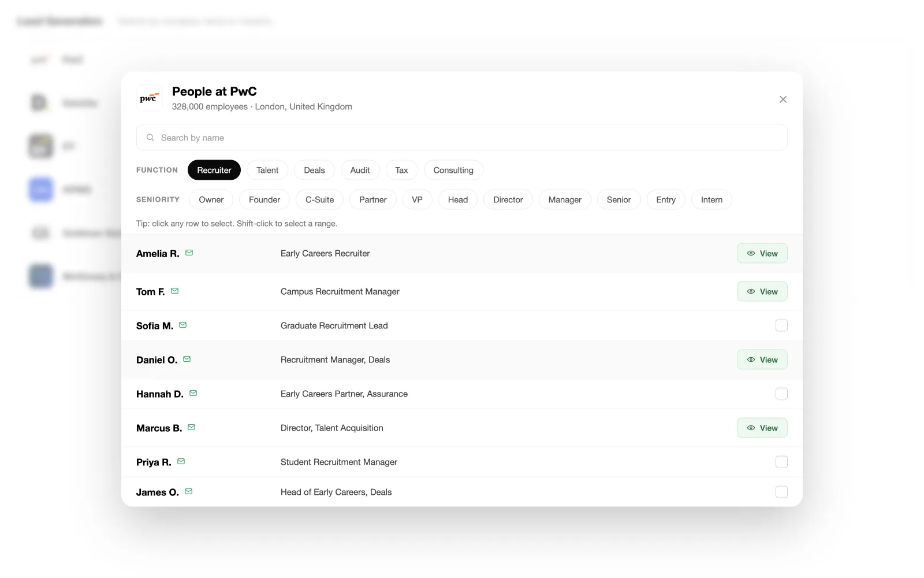Viewport: 924px width, 578px height.
Task: Filter seniority by Director
Action: pos(508,199)
